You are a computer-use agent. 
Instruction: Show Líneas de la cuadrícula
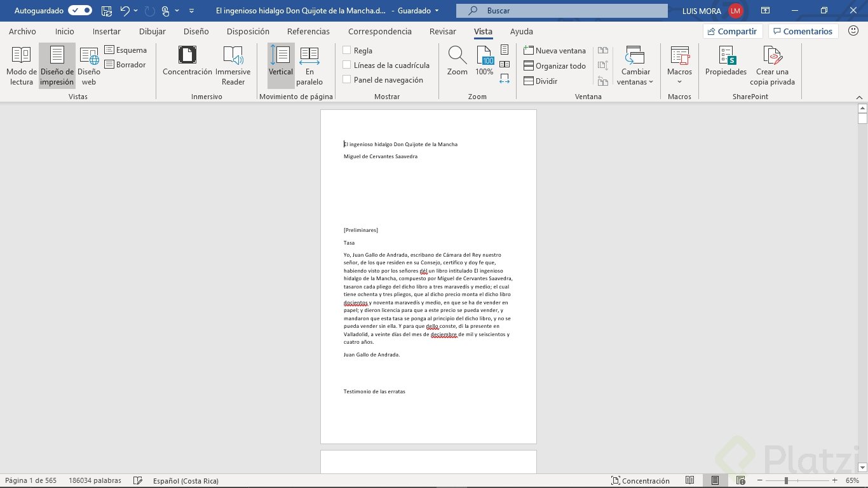(x=346, y=65)
